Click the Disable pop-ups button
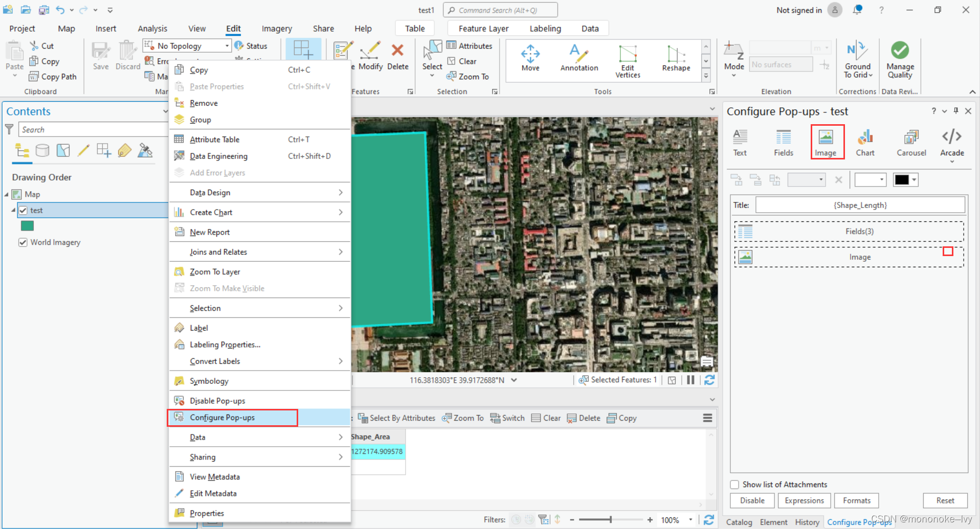This screenshot has height=529, width=980. (752, 500)
